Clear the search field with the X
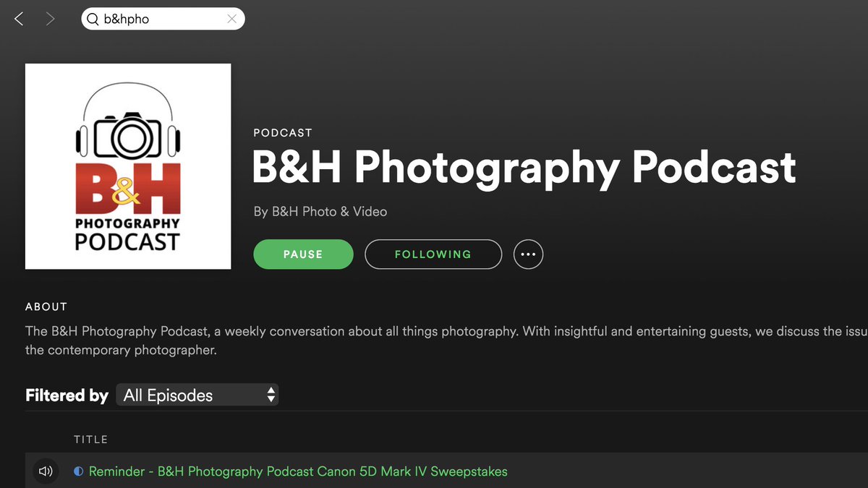This screenshot has width=868, height=488. tap(231, 20)
